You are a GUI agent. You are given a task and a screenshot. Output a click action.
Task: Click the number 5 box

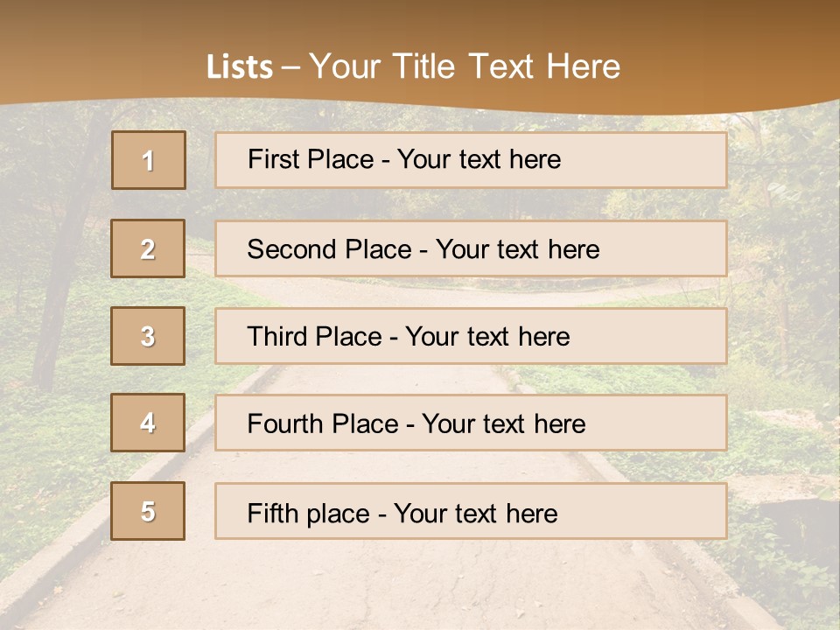tap(148, 511)
